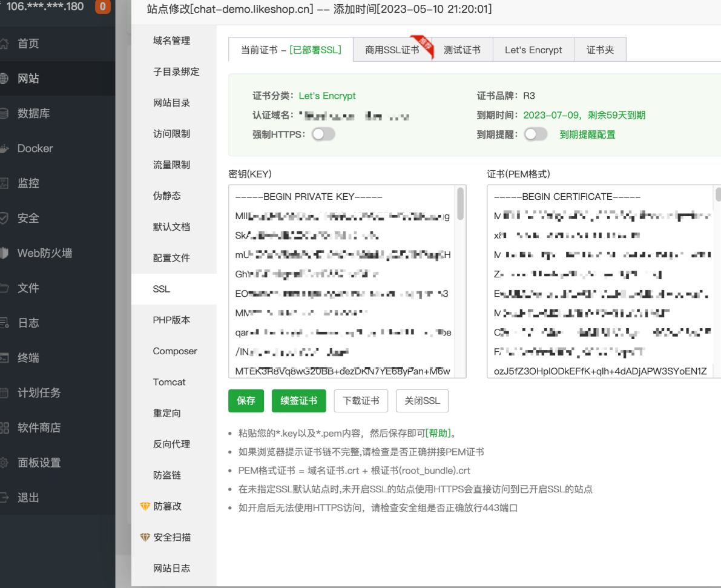Click the 续签证书 renew button

point(299,401)
